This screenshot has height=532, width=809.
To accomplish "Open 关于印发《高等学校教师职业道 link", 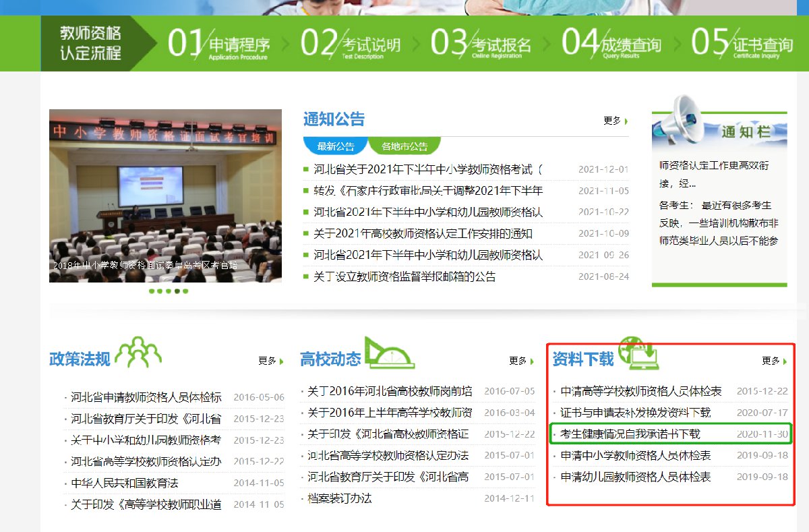I will (146, 504).
